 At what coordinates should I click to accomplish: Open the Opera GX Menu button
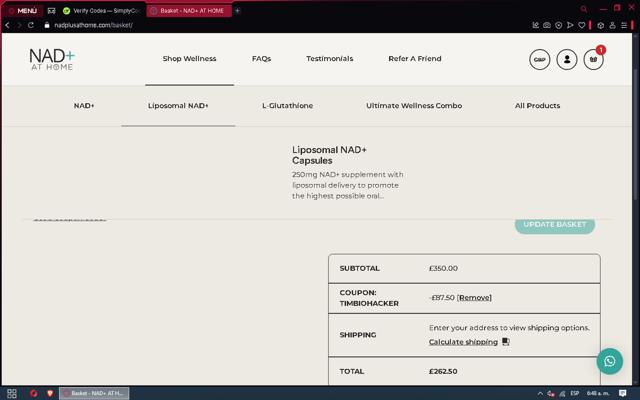[x=22, y=11]
